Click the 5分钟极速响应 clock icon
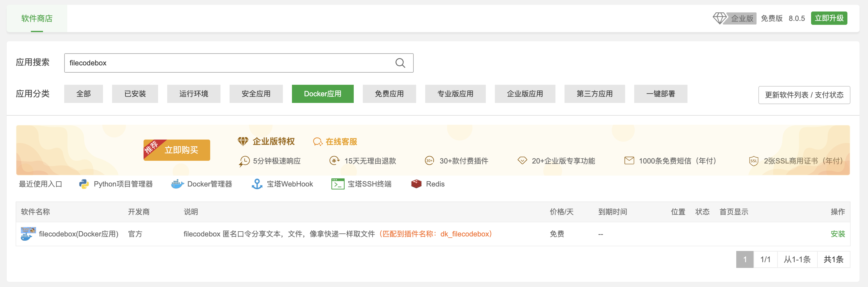This screenshot has height=287, width=868. [244, 161]
